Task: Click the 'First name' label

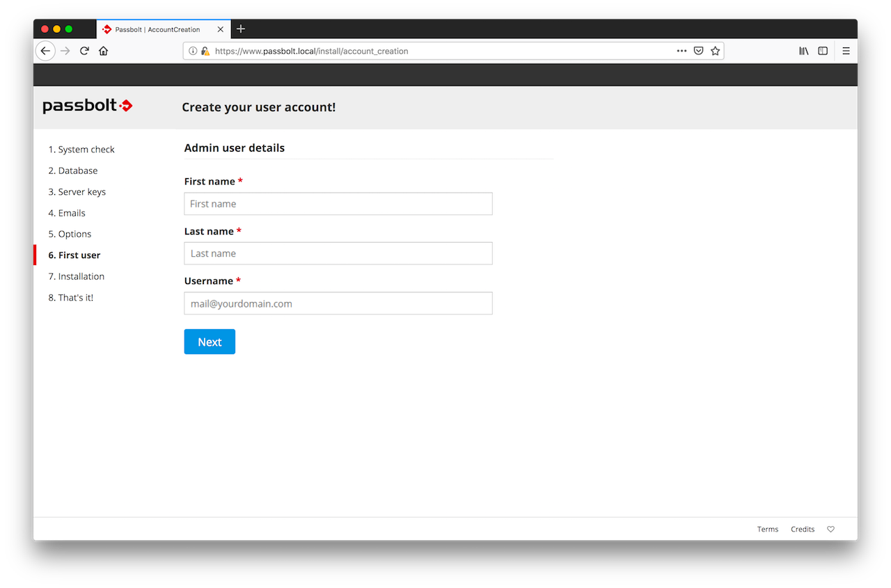Action: tap(210, 182)
